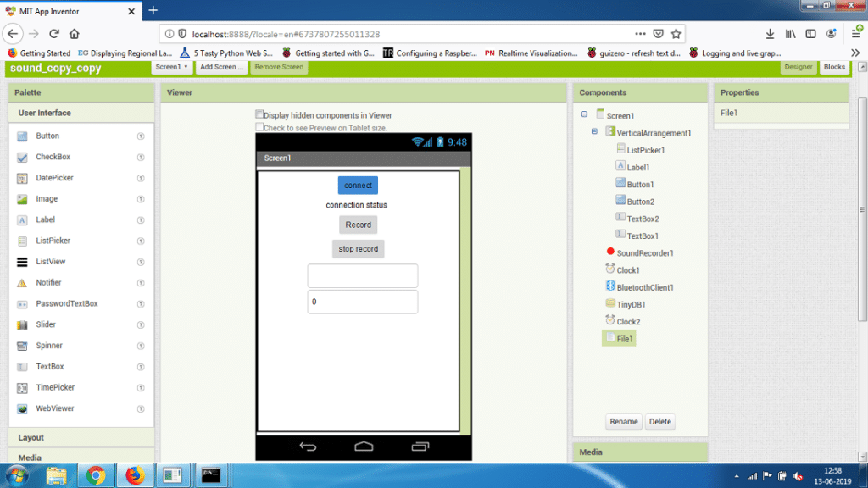Click the help icon next to Slider
The height and width of the screenshot is (488, 868).
pyautogui.click(x=141, y=324)
